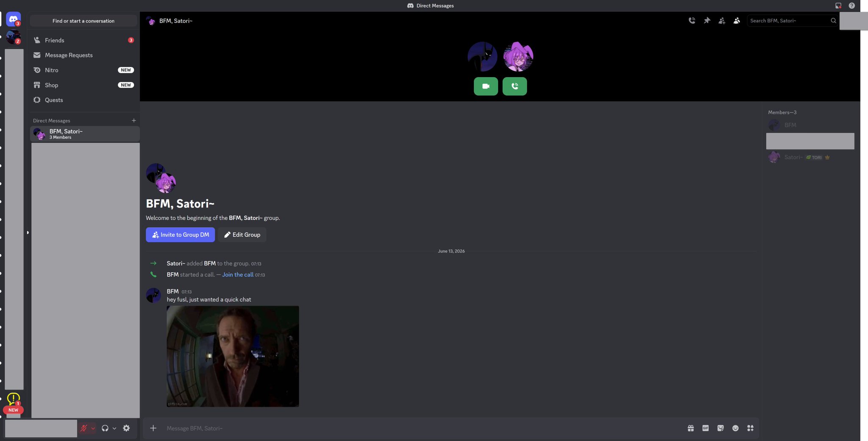868x441 pixels.
Task: Toggle the member list panel
Action: [x=737, y=20]
